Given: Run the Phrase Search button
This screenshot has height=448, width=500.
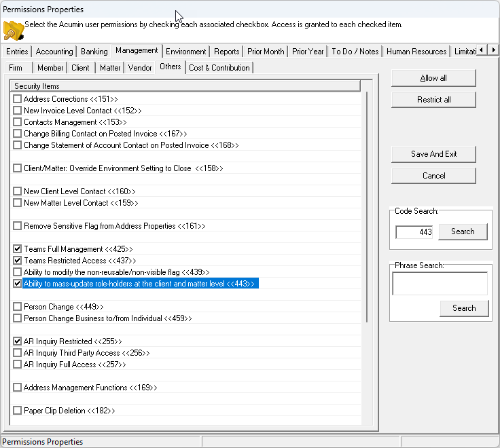Looking at the screenshot, I should (x=464, y=308).
